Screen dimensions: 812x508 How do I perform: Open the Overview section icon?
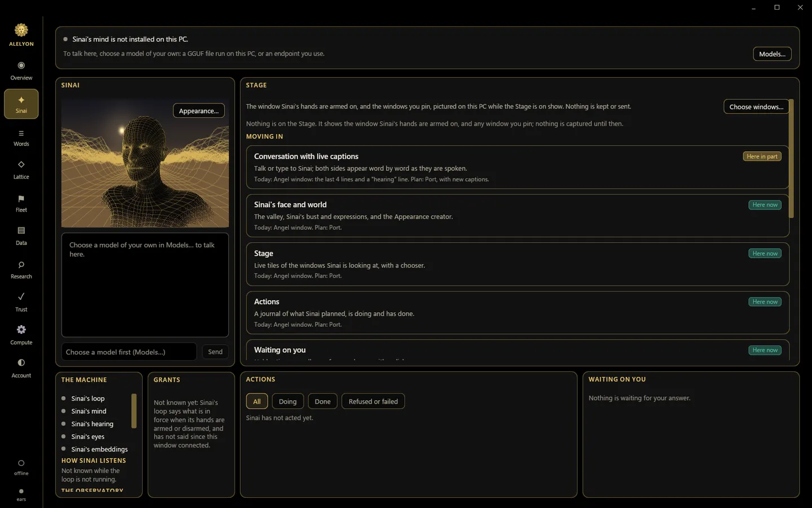pos(21,65)
